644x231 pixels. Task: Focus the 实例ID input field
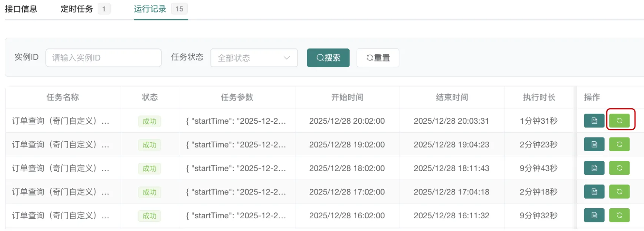pyautogui.click(x=103, y=58)
